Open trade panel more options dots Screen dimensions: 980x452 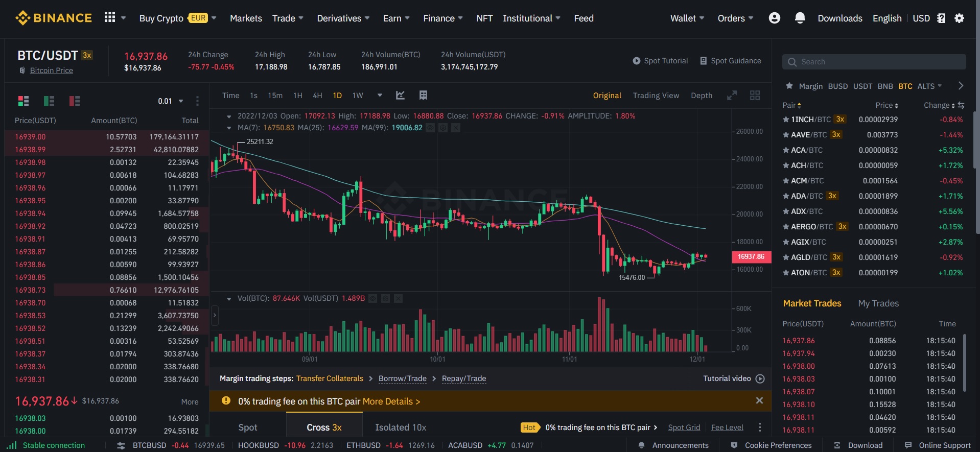click(x=760, y=427)
